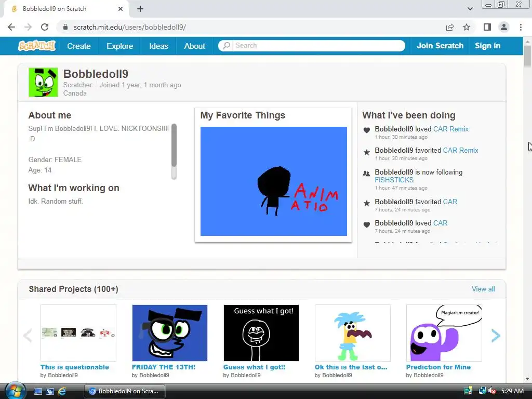
Task: Launch Internet Explorer from quick launch
Action: click(x=62, y=391)
